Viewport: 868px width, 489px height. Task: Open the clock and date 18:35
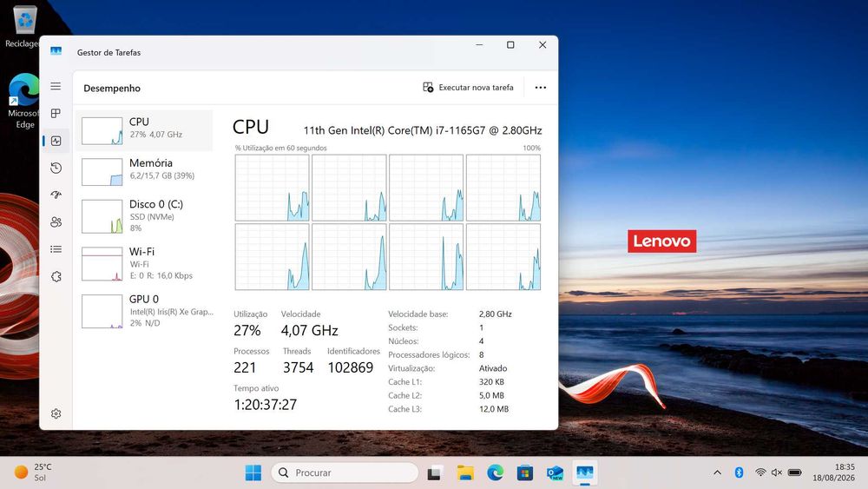point(833,472)
